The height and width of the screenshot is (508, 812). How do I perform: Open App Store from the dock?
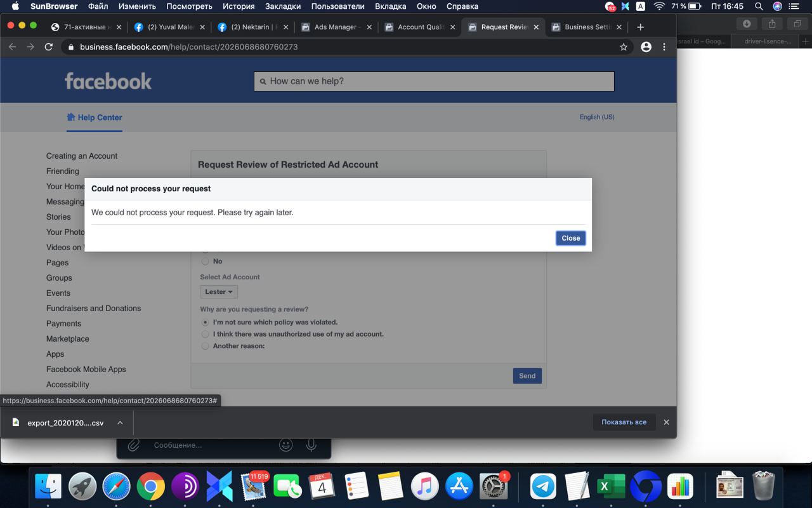pos(459,488)
